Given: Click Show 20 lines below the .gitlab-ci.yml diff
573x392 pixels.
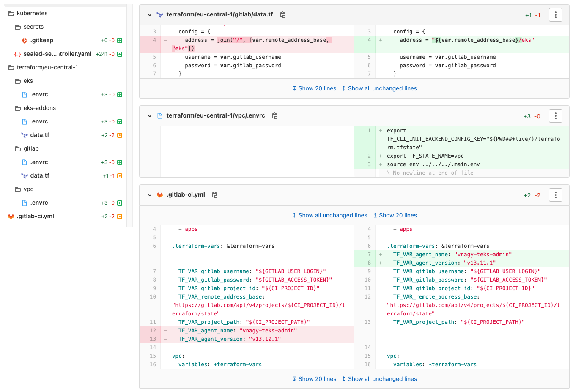Looking at the screenshot, I should 314,378.
